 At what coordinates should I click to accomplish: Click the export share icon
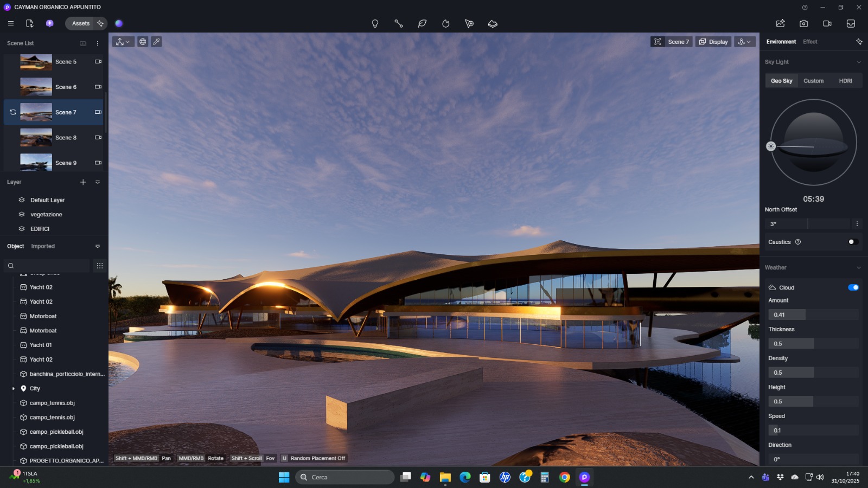coord(780,24)
